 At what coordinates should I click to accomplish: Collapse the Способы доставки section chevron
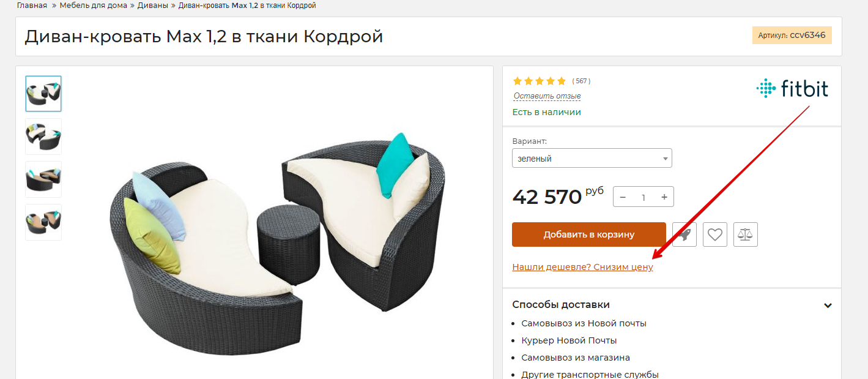click(828, 306)
